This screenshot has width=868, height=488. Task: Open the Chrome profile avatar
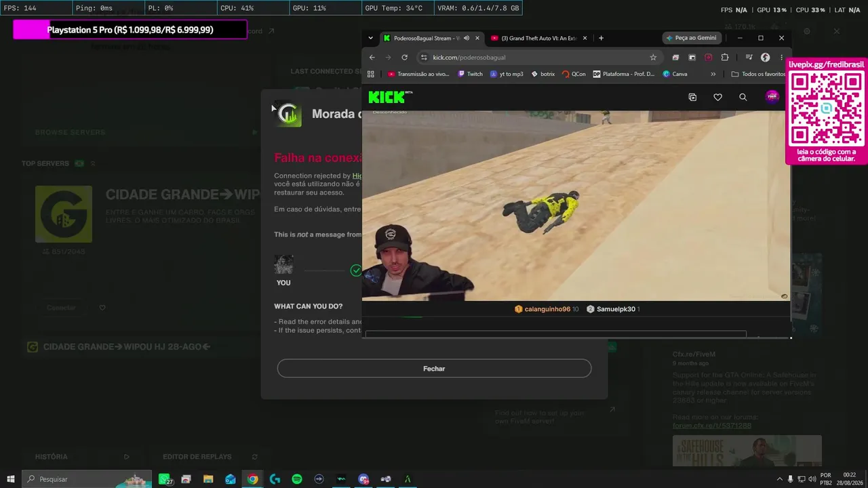[x=765, y=58]
